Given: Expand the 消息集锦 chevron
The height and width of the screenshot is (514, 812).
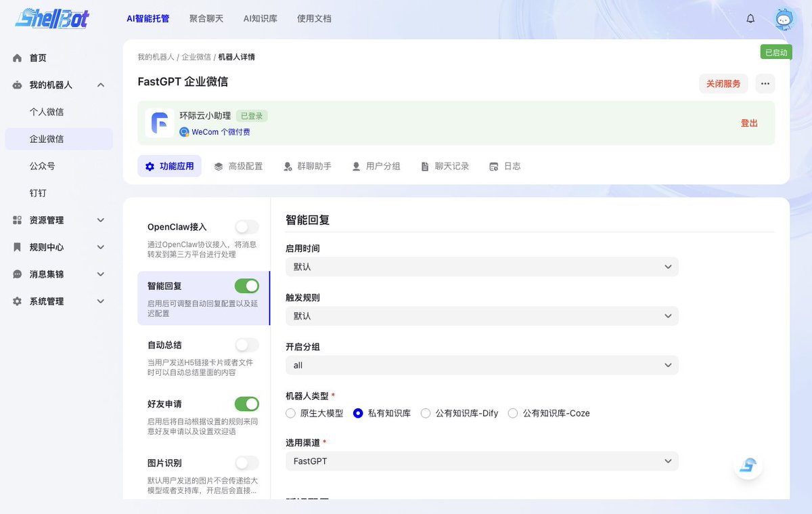Looking at the screenshot, I should point(101,275).
